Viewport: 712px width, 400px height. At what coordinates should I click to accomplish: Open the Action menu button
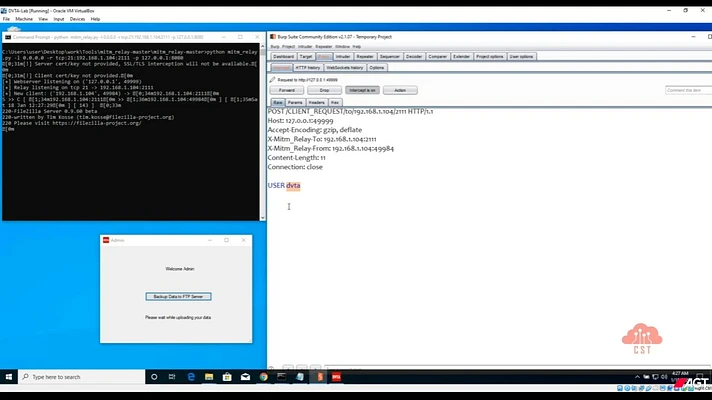400,90
